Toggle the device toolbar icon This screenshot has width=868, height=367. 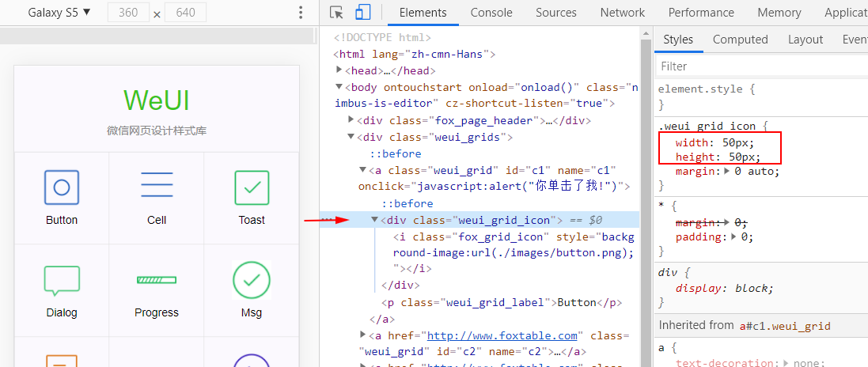coord(362,13)
